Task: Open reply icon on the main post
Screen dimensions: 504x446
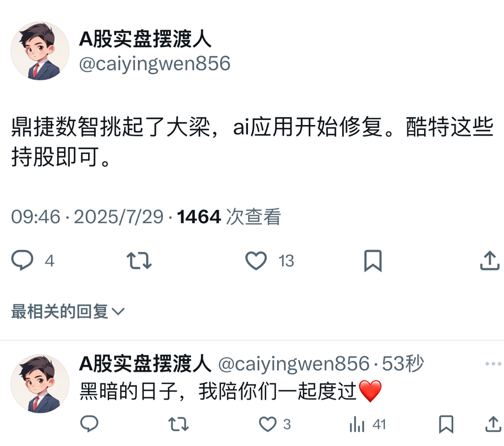Action: 22,261
